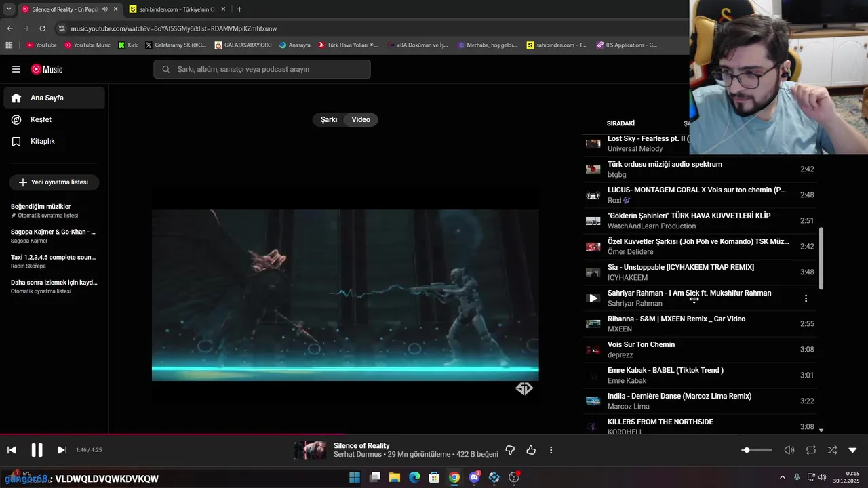Click Yeni oynatma listesi button
Screen dimensions: 868x488
point(54,182)
